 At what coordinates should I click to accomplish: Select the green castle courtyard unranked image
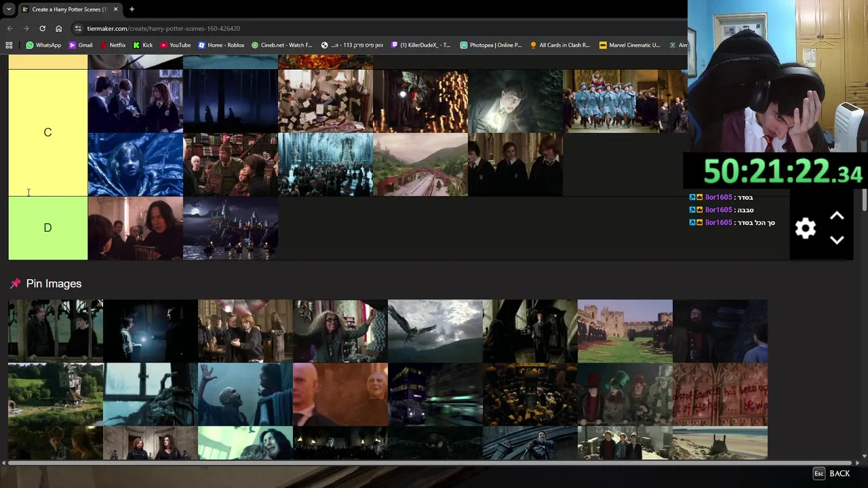pyautogui.click(x=625, y=331)
